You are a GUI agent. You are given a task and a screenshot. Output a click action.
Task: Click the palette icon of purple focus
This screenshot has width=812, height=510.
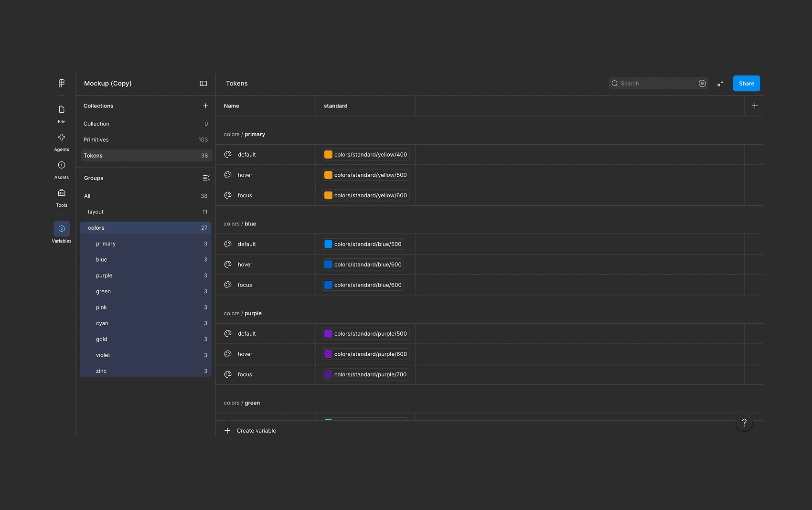click(228, 374)
